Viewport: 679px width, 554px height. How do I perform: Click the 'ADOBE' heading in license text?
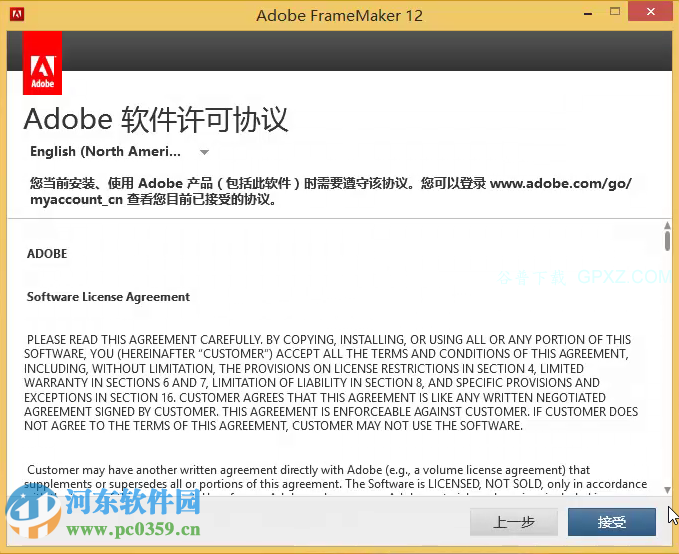point(47,253)
